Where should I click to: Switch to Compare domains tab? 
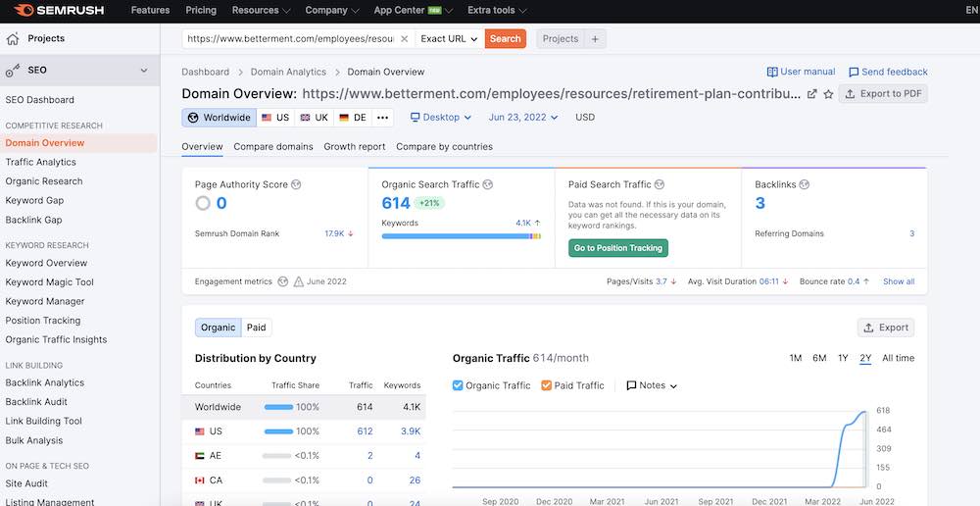[x=273, y=147]
